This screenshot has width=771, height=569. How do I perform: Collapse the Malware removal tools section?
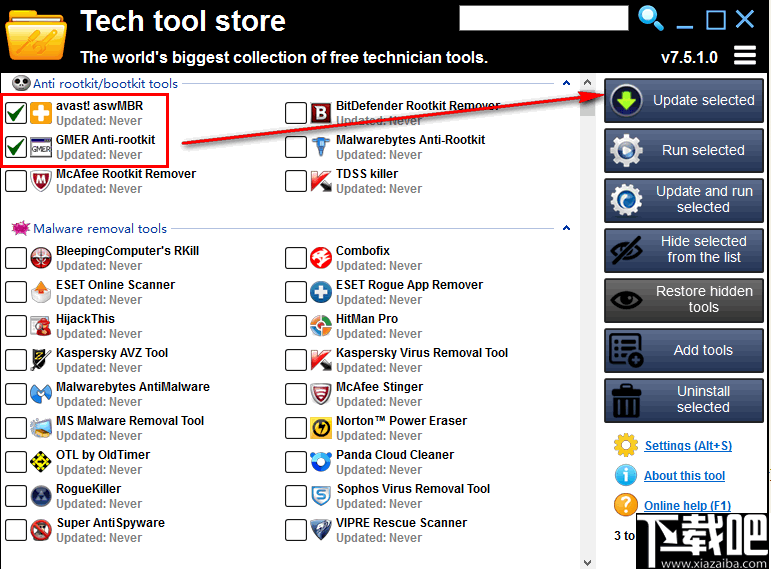[x=566, y=228]
